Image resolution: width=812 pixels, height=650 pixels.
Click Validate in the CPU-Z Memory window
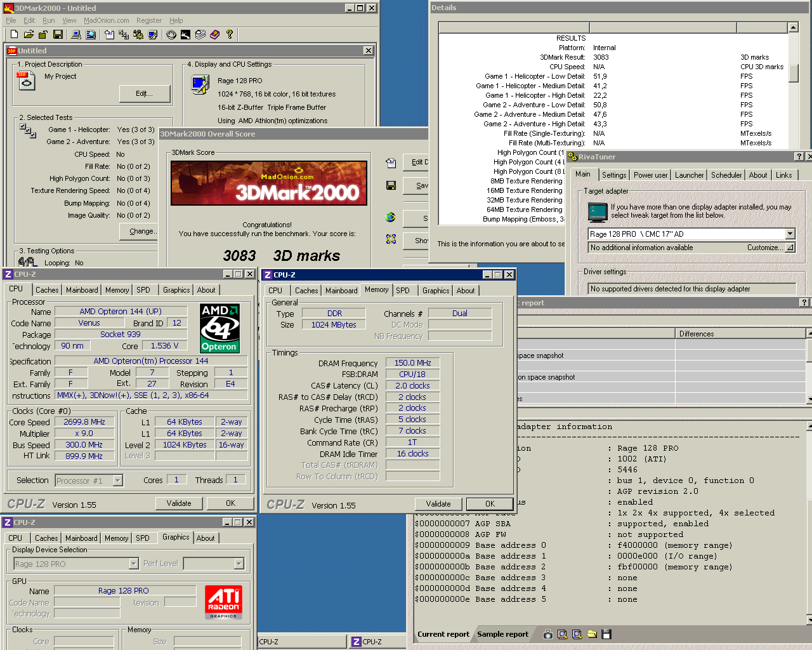tap(438, 504)
